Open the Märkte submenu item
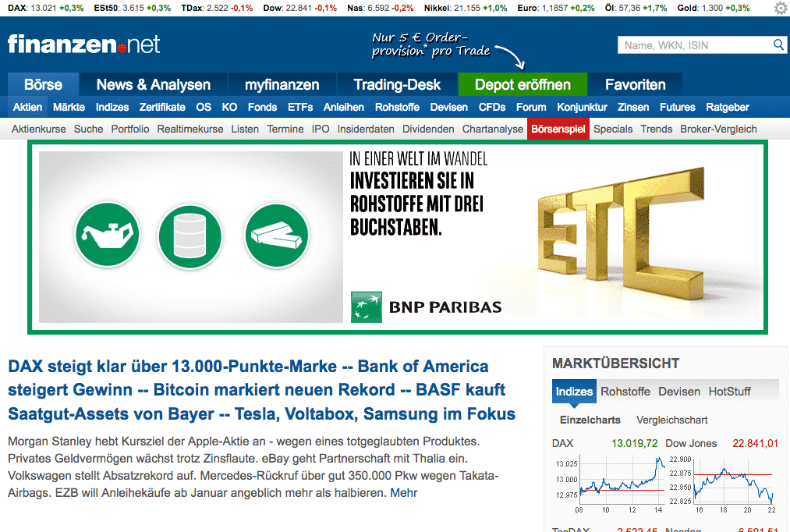 pos(69,108)
